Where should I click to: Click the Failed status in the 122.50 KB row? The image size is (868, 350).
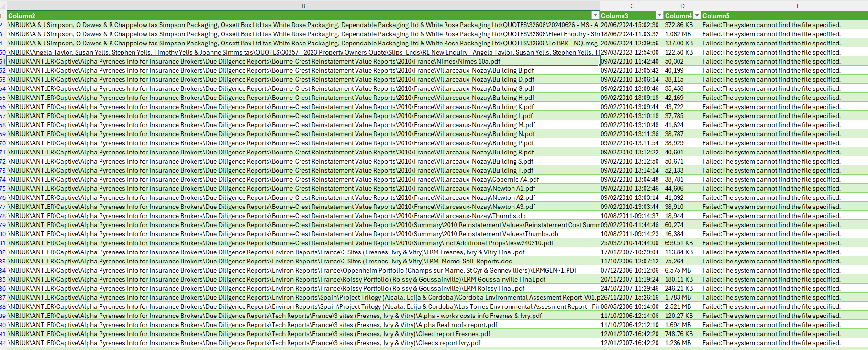pyautogui.click(x=785, y=52)
